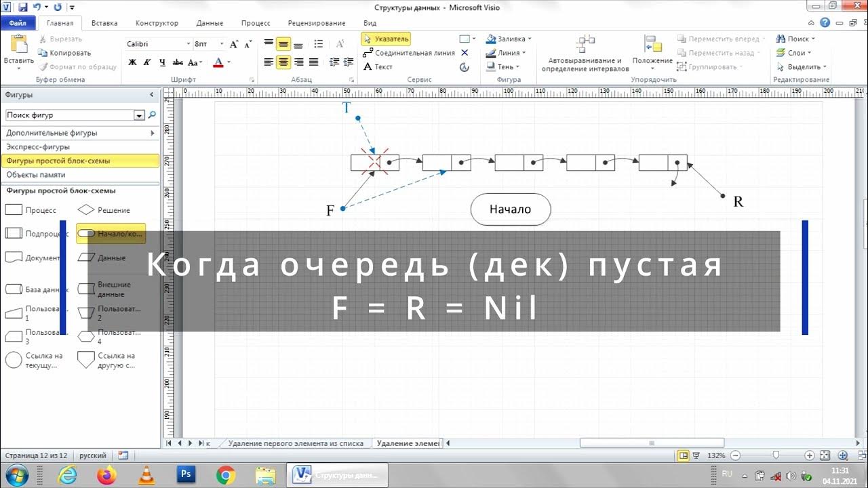This screenshot has height=488, width=868.
Task: Open Photoshop from the taskbar
Action: pyautogui.click(x=186, y=475)
